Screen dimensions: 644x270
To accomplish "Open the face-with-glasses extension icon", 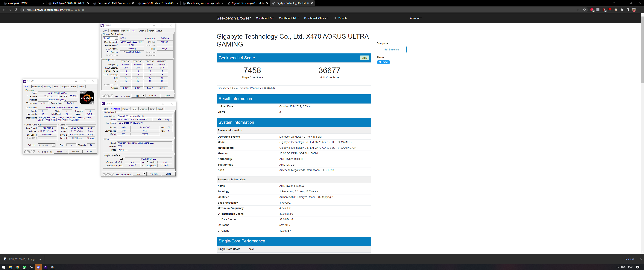I will (616, 10).
